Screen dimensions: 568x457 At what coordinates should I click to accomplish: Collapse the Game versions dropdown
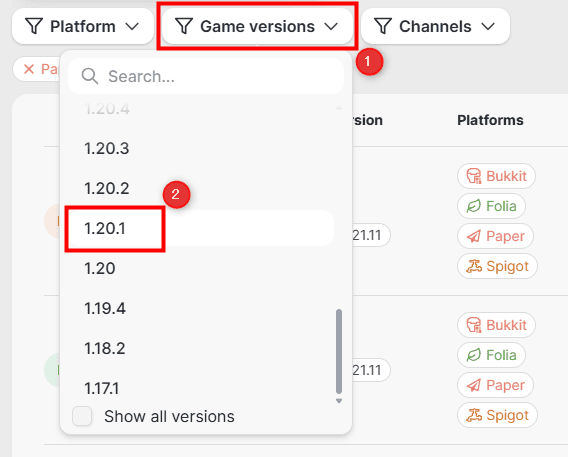click(x=331, y=26)
